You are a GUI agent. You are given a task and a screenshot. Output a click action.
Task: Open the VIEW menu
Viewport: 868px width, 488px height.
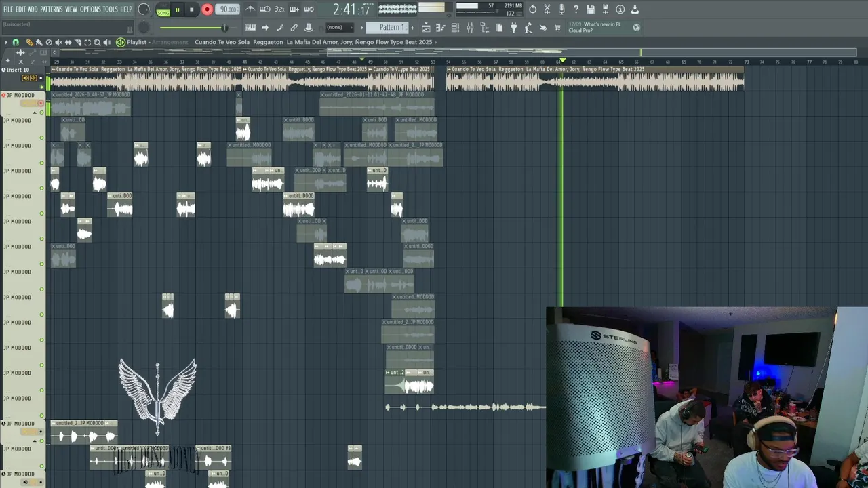(x=71, y=9)
